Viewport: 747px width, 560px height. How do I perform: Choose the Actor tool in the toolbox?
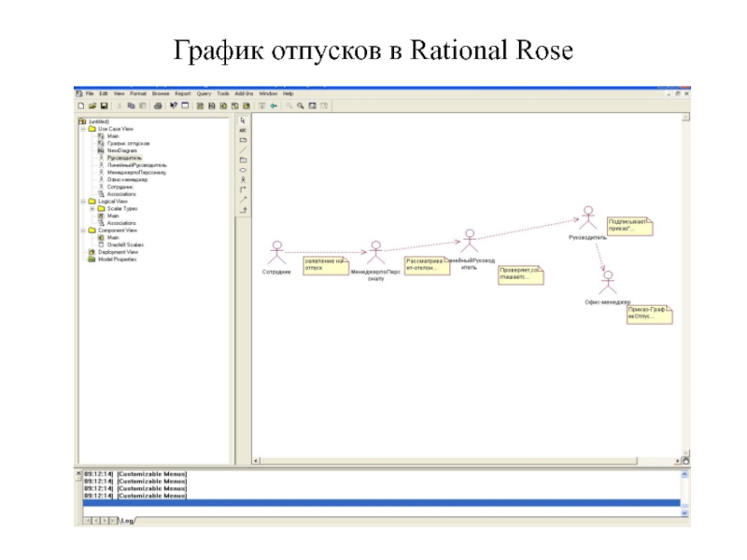(x=244, y=179)
